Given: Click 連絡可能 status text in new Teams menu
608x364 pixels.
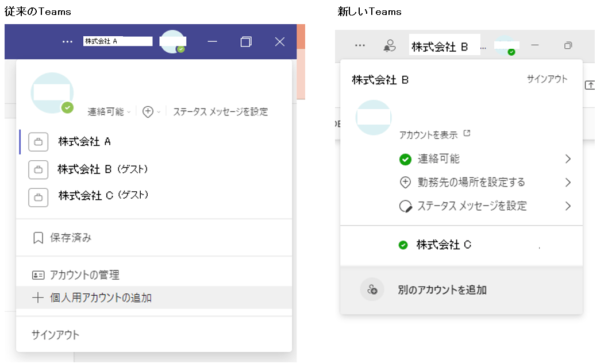Looking at the screenshot, I should coord(438,159).
